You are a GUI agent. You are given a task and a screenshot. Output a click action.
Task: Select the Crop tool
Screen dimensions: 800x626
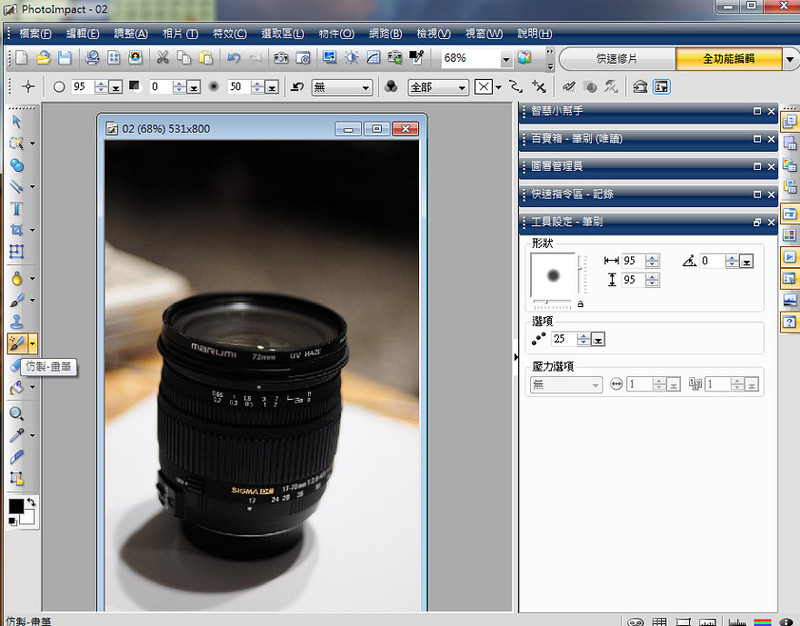[16, 230]
